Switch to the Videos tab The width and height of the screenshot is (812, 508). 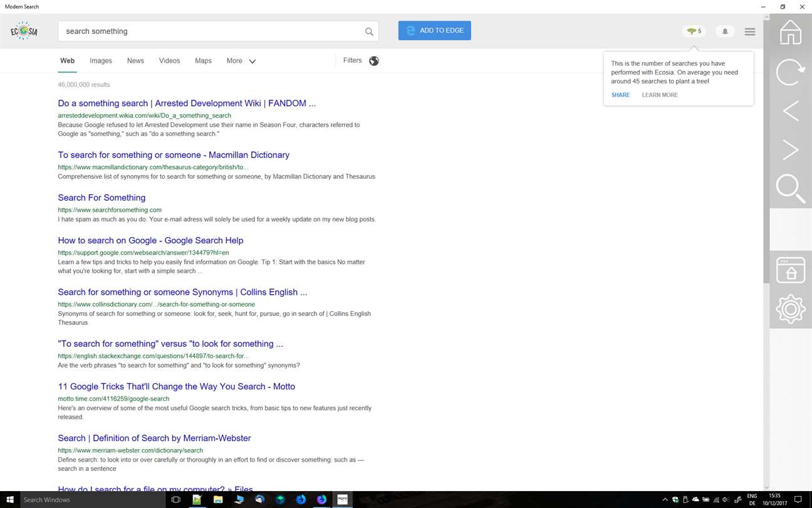[x=169, y=61]
